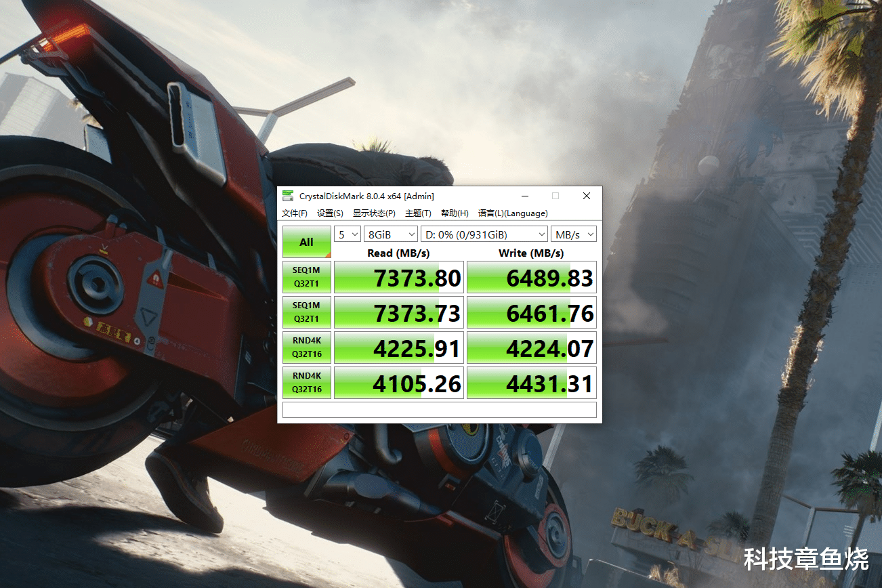882x588 pixels.
Task: Open the test count dropdown showing 5
Action: (347, 234)
